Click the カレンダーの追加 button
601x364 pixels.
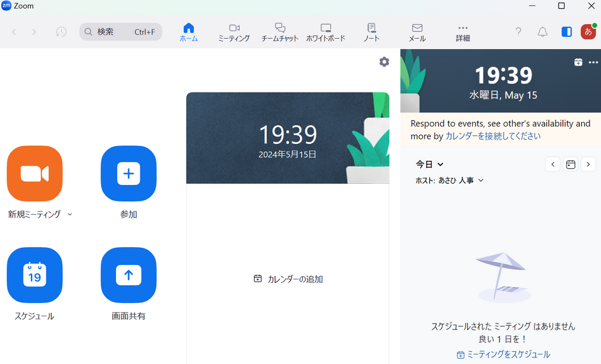(288, 279)
